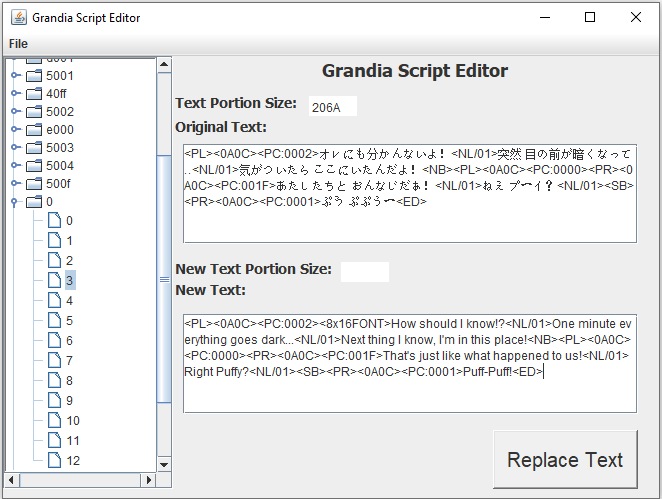Select the 5003 folder icon
This screenshot has height=499, width=662.
pyautogui.click(x=34, y=147)
